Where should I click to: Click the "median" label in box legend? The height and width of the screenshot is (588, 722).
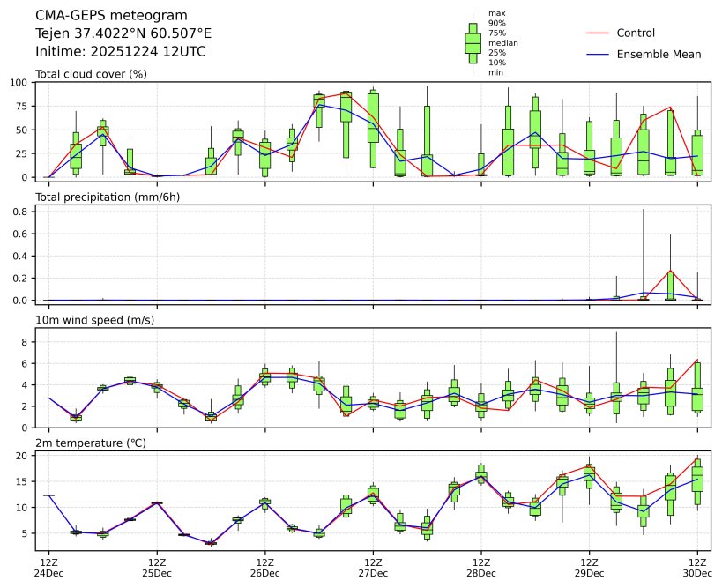pyautogui.click(x=502, y=43)
